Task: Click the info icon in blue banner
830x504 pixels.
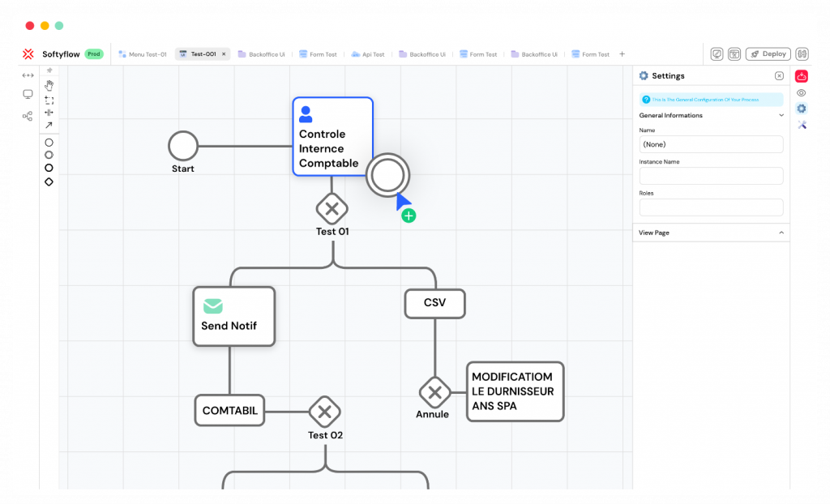Action: 646,100
